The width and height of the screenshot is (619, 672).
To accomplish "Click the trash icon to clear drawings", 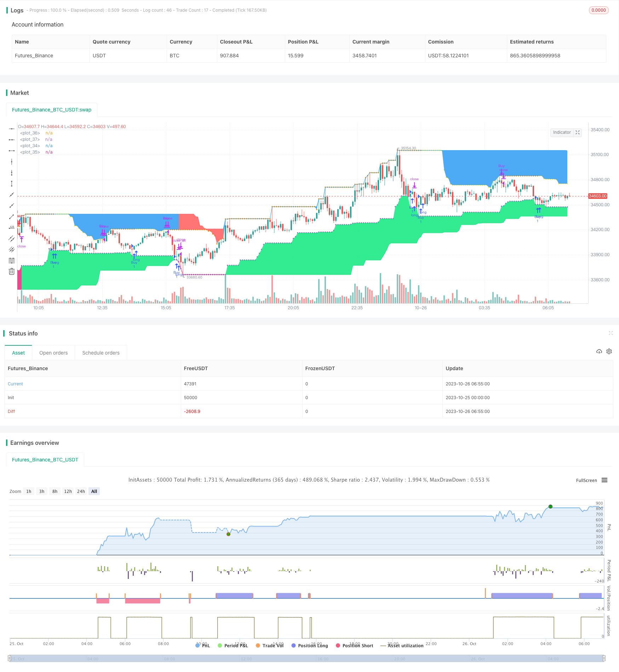I will 12,271.
